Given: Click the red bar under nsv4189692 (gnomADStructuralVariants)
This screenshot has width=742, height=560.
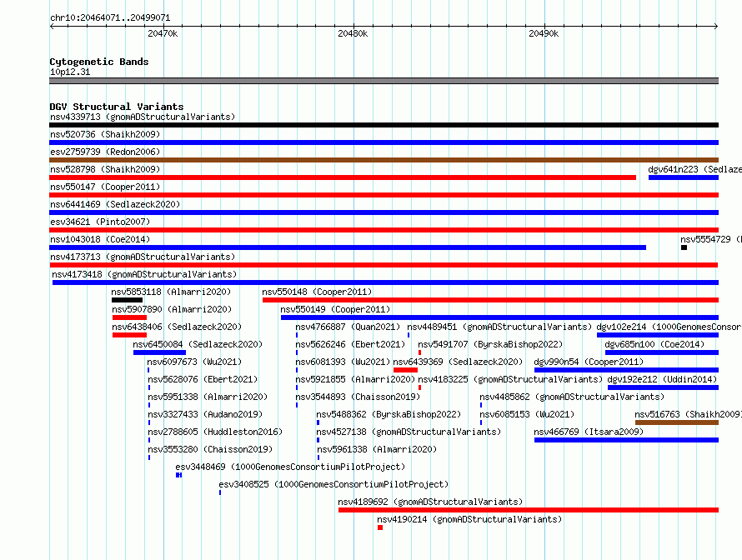Looking at the screenshot, I should point(529,510).
